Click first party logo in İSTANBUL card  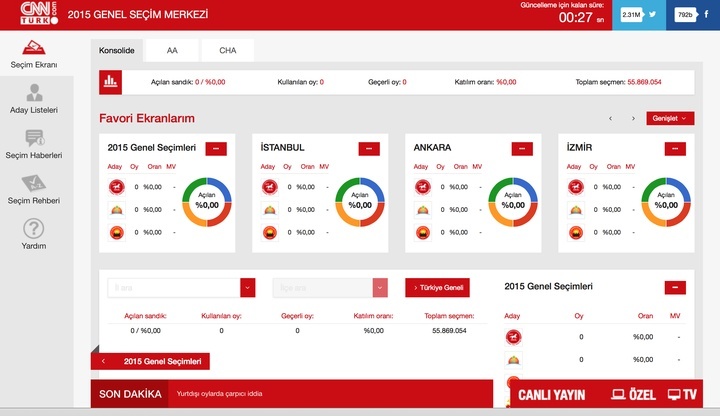click(x=270, y=187)
